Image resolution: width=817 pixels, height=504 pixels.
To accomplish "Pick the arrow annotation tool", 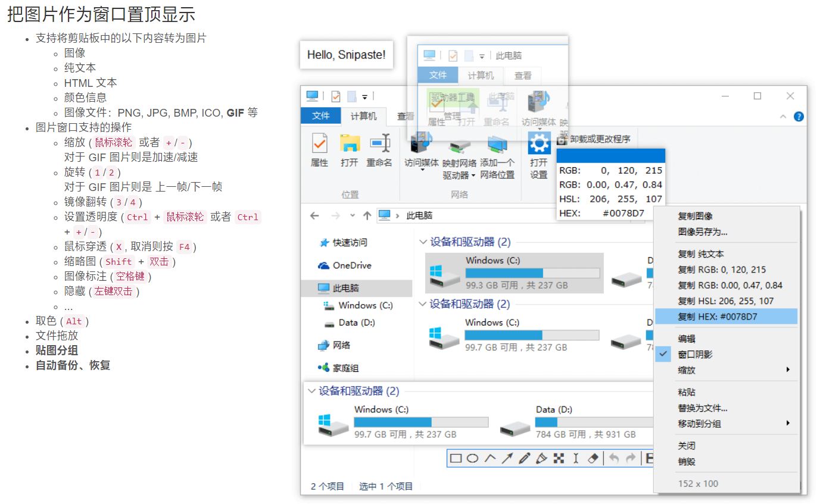I will [x=507, y=458].
